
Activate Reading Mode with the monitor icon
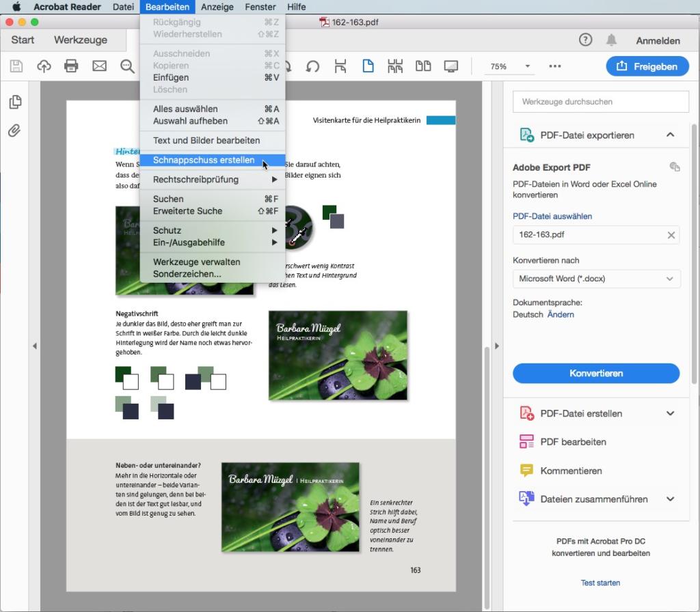452,66
